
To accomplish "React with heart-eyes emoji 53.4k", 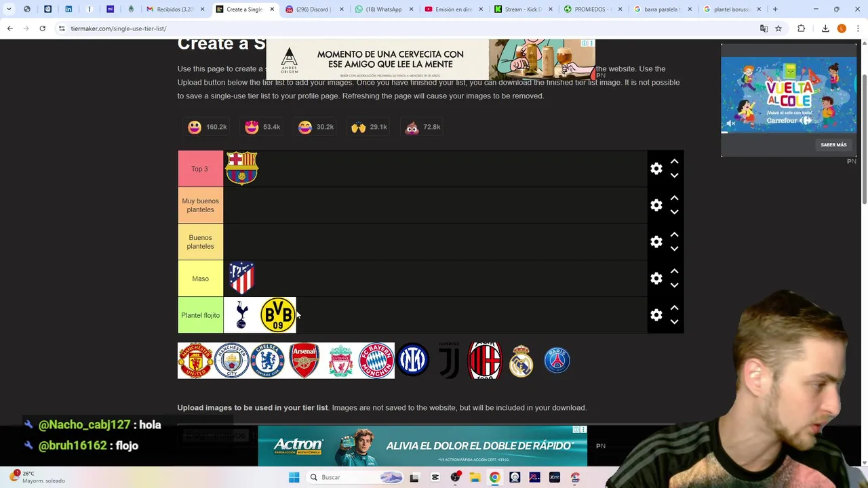I will [x=262, y=127].
